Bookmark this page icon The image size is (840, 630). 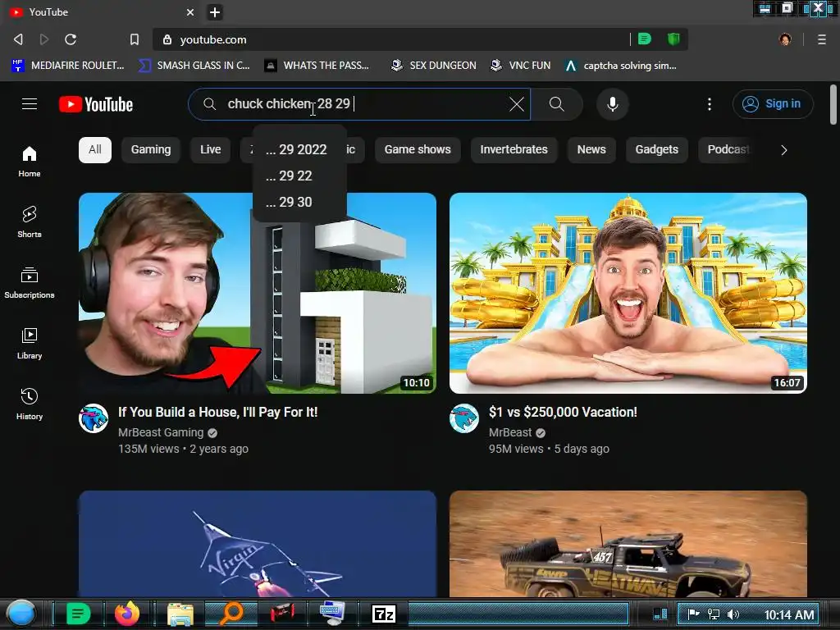(x=135, y=39)
